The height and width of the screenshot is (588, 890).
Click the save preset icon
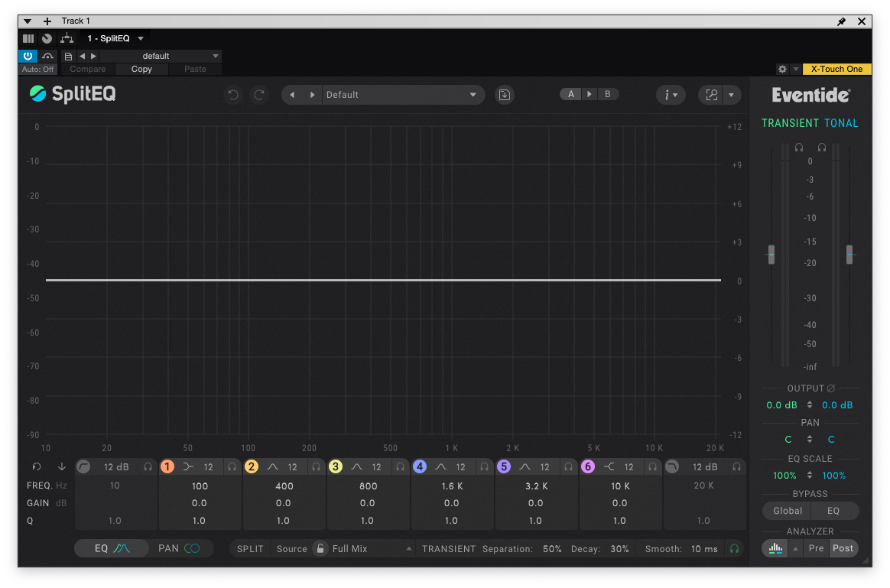tap(504, 95)
